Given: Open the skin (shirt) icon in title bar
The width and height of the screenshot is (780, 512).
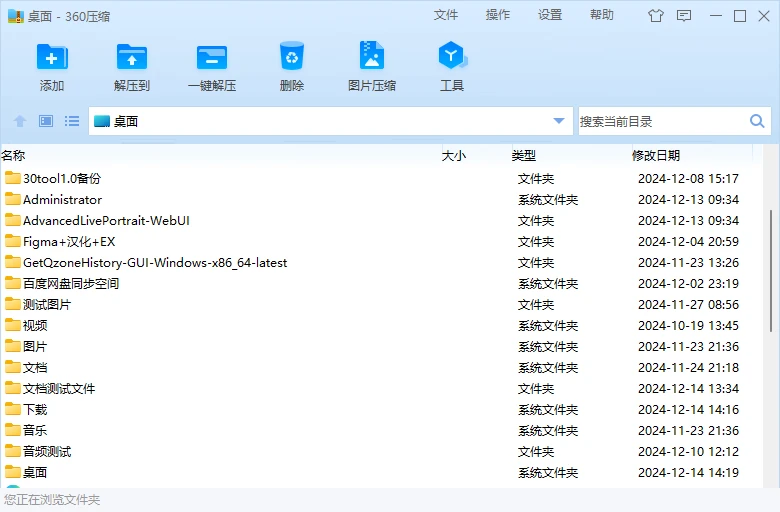Looking at the screenshot, I should click(x=656, y=16).
